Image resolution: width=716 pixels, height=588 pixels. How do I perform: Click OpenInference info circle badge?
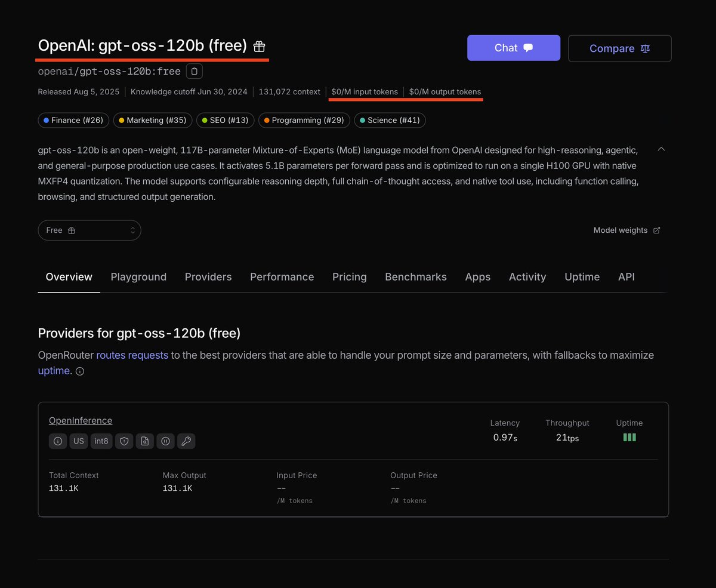58,441
